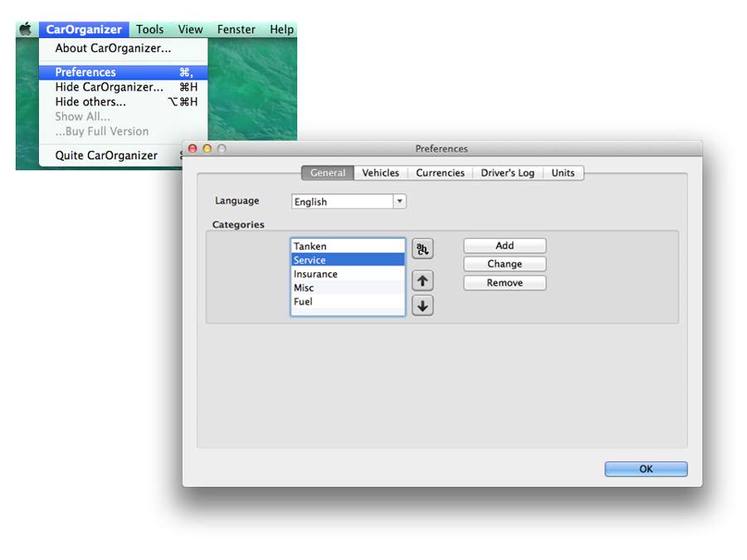The width and height of the screenshot is (747, 560).
Task: Move selected category down with arrow
Action: (422, 305)
